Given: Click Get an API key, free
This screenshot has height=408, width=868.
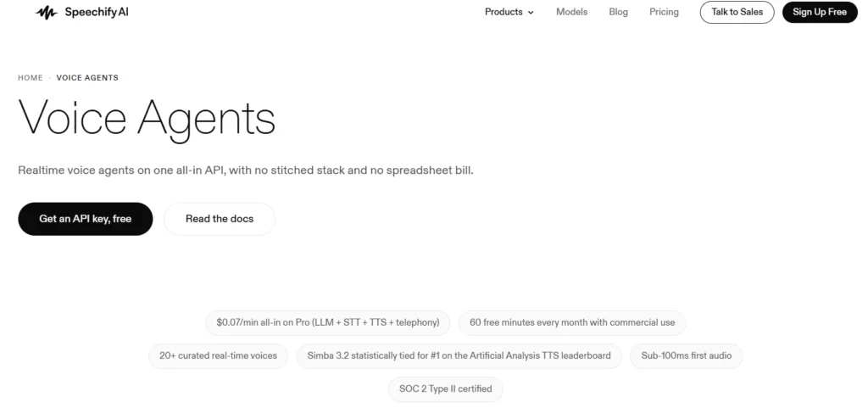Looking at the screenshot, I should 86,219.
